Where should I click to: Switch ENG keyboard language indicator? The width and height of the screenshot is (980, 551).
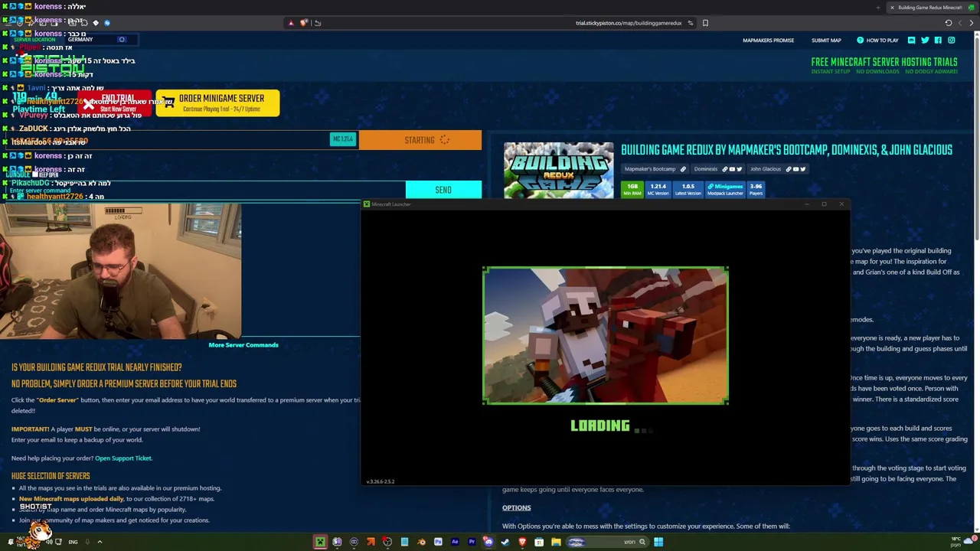tap(73, 542)
